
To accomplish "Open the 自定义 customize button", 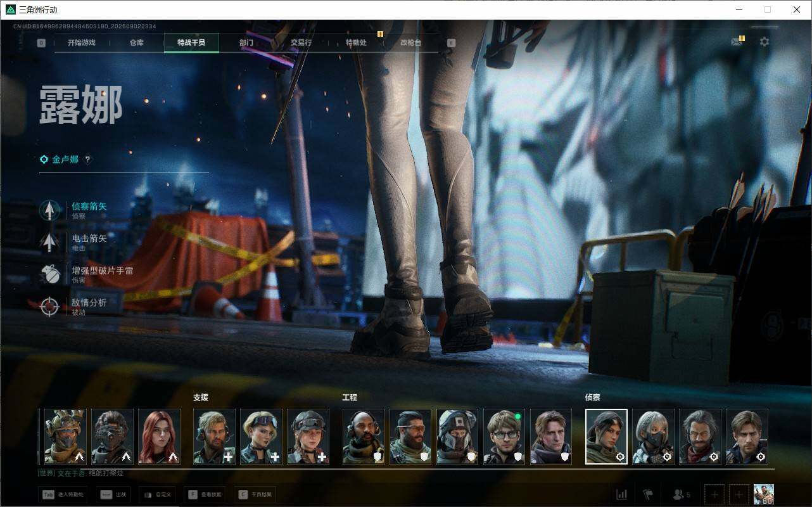I will point(156,494).
